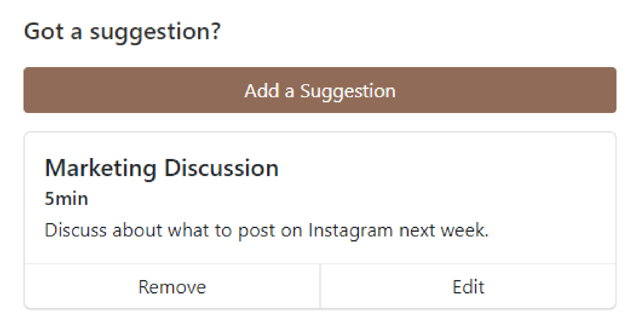
Task: Click the Instagram discussion description text
Action: pyautogui.click(x=267, y=230)
